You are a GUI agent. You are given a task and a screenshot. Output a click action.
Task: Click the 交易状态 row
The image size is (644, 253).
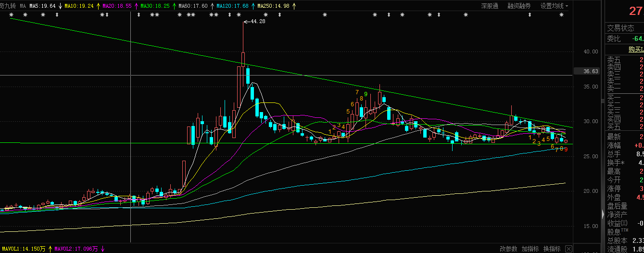[x=624, y=28]
